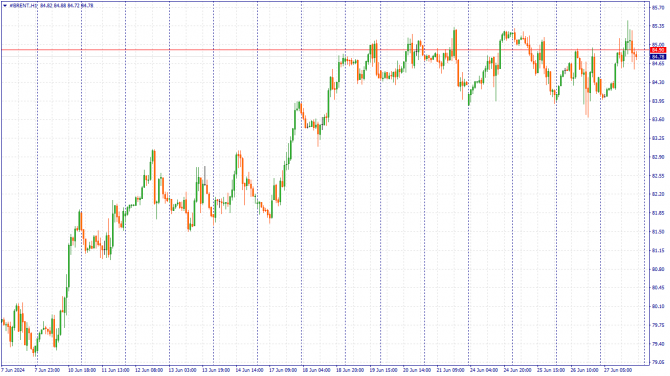Click the 83.25 price axis label
Screen dimensions: 670x376
click(x=658, y=138)
